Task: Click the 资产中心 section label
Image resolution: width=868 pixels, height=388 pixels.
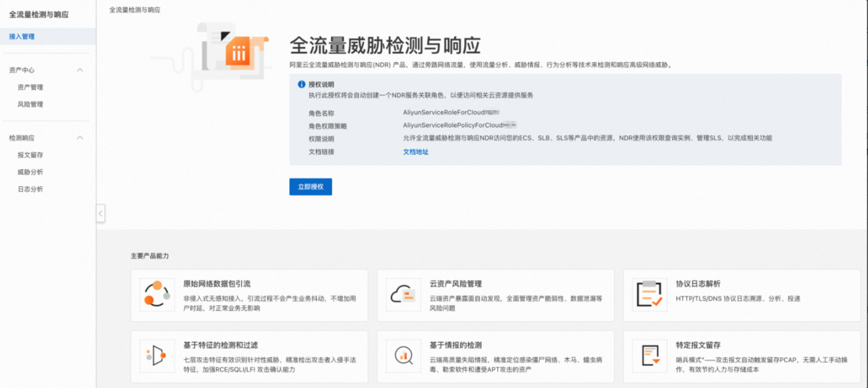Action: pos(22,70)
